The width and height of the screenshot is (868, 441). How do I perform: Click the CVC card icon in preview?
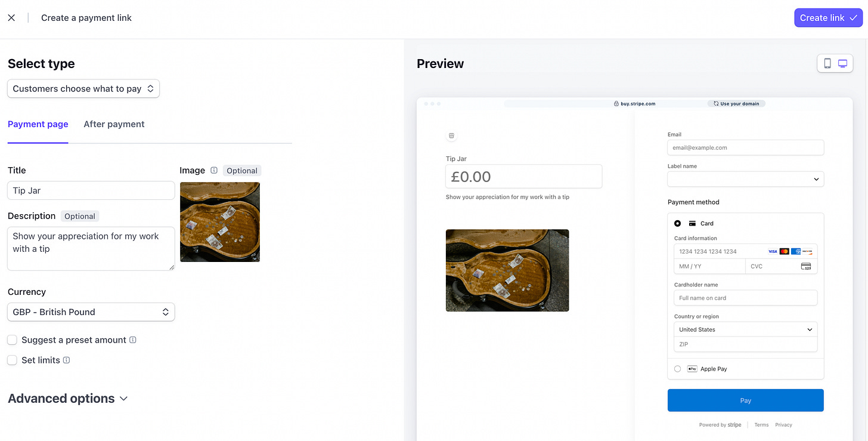pos(806,266)
